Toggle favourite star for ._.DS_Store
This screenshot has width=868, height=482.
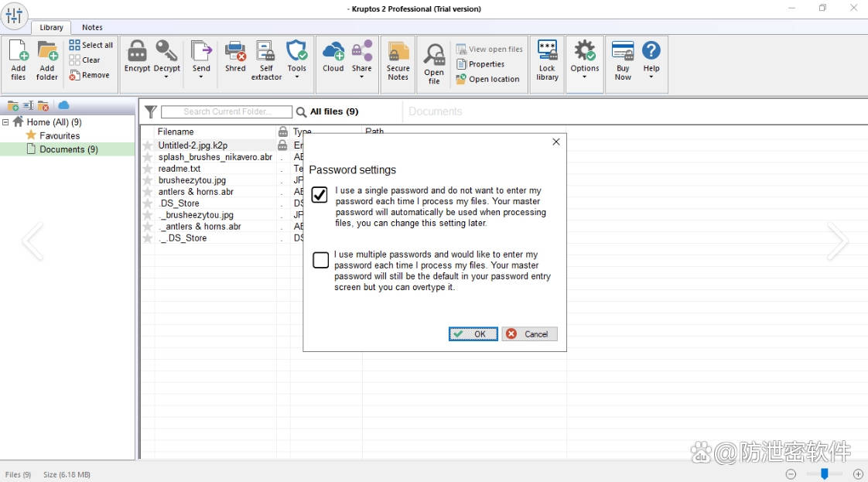coord(148,238)
